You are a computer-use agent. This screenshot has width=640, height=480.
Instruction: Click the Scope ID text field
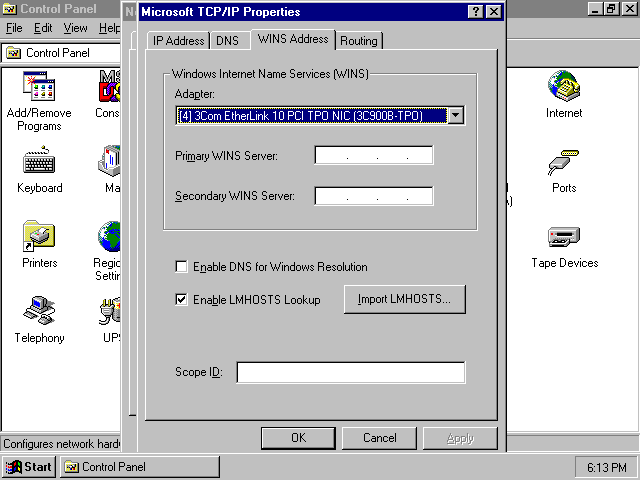tap(351, 372)
